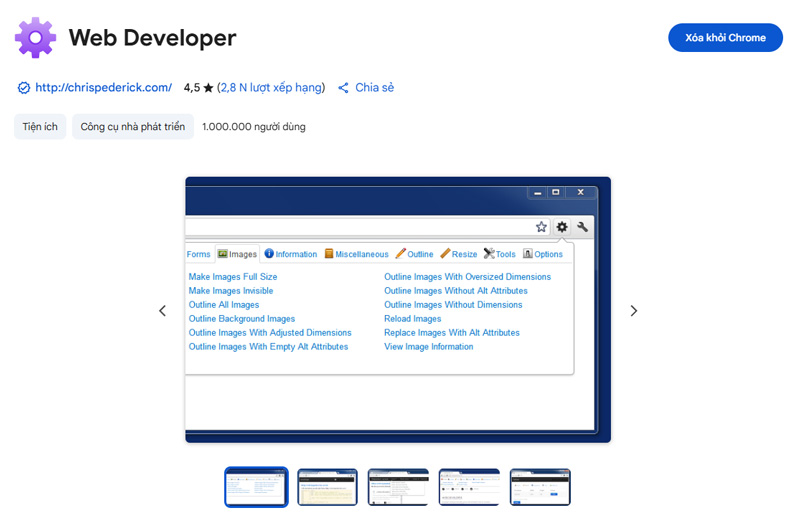
Task: Switch to the Information tab
Action: click(291, 254)
